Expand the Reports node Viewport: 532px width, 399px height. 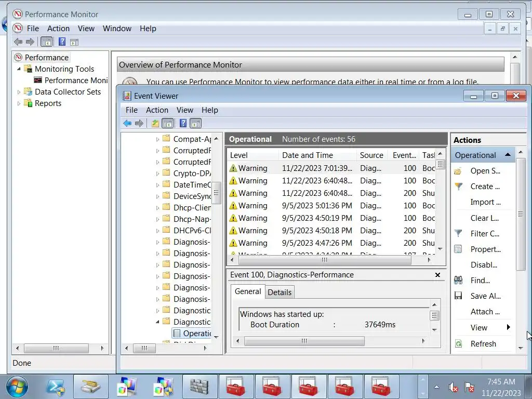coord(19,103)
